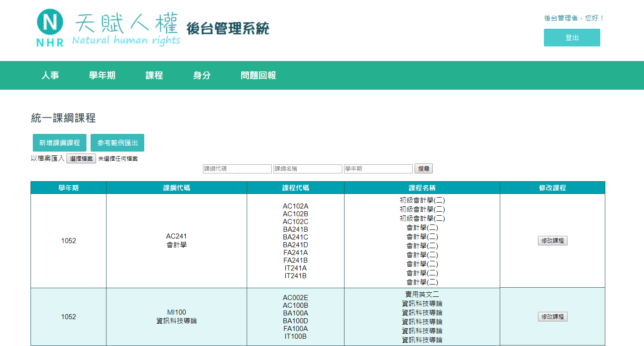This screenshot has height=346, width=644.
Task: Select the AC241 課綱代碼 cell text
Action: [177, 240]
